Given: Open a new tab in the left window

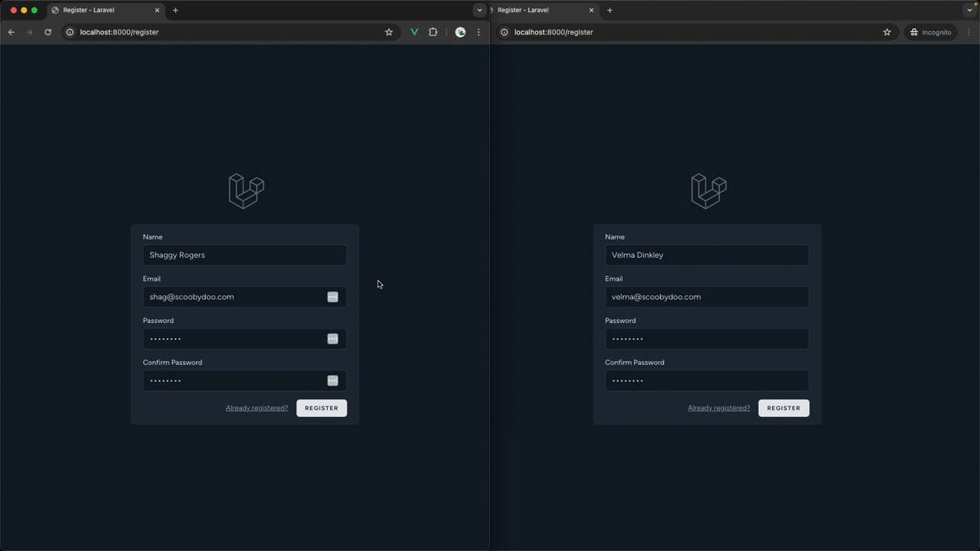Looking at the screenshot, I should tap(175, 10).
